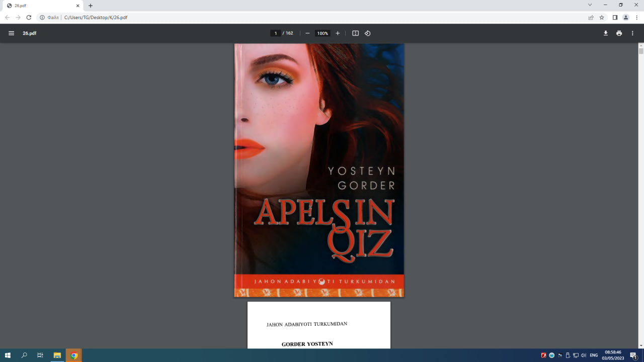The image size is (644, 362).
Task: Open the Windows Start menu
Action: click(x=8, y=355)
